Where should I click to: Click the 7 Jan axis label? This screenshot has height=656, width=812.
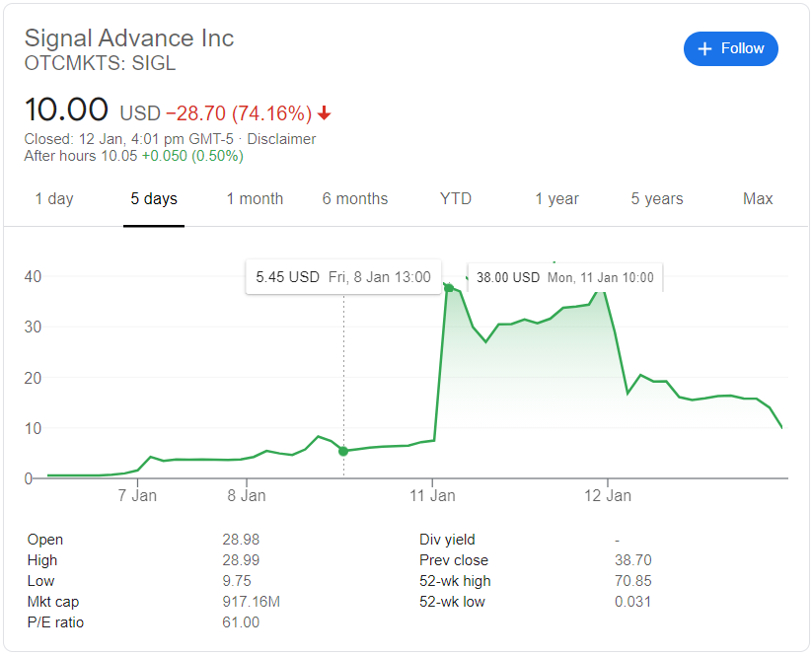(137, 495)
